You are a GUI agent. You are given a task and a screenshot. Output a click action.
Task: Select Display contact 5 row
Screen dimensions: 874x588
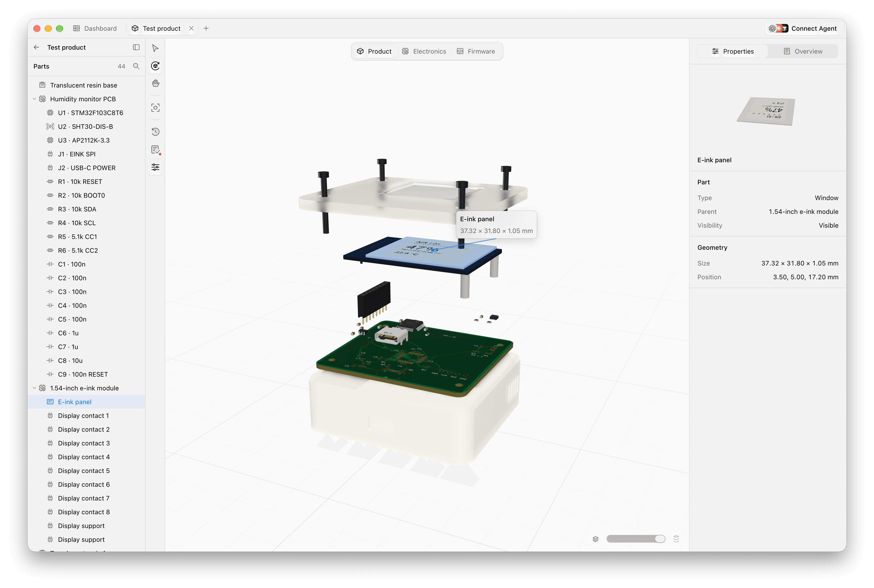(87, 471)
